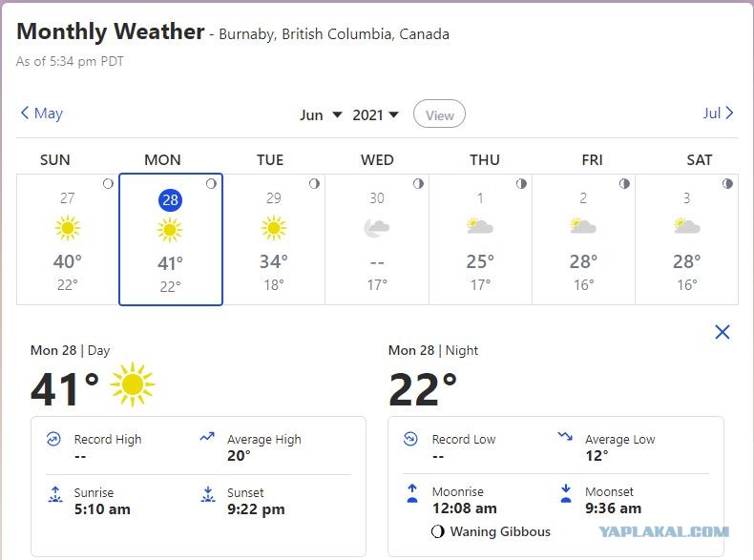Screen dimensions: 754x560
Task: Click the sun icon for June 27
Action: coord(68,228)
